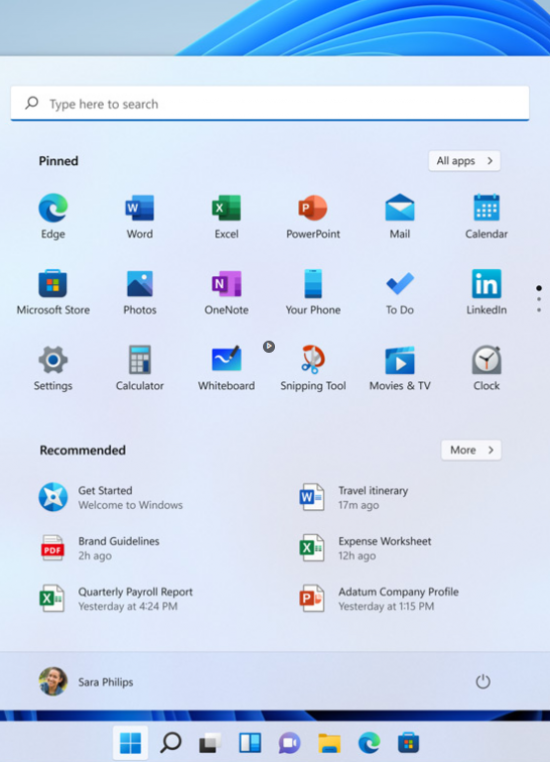Open Excel from the pinned apps
This screenshot has width=550, height=762.
(x=226, y=216)
